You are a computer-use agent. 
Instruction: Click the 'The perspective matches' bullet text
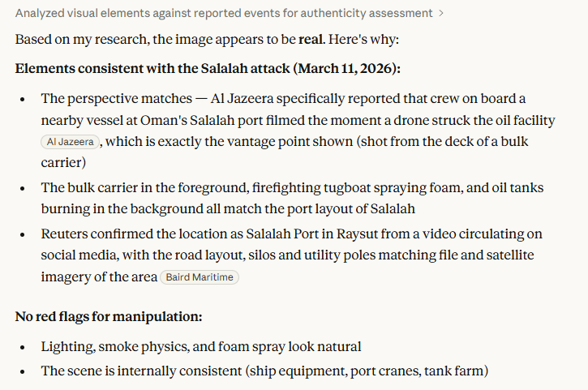122,99
